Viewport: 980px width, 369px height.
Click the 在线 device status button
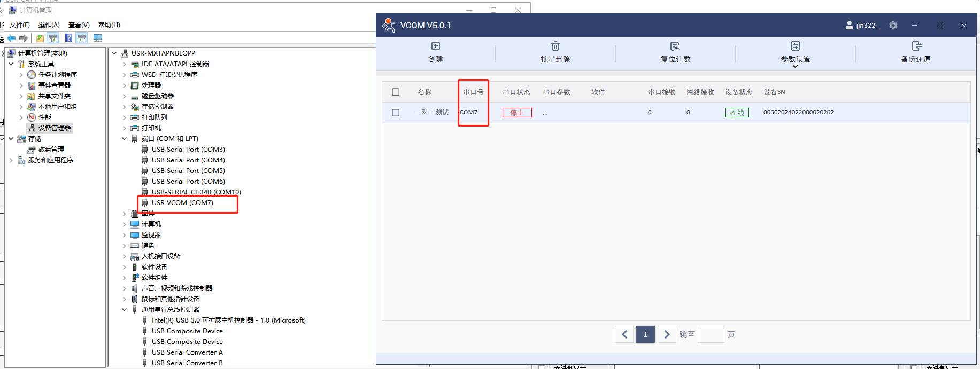(x=737, y=113)
